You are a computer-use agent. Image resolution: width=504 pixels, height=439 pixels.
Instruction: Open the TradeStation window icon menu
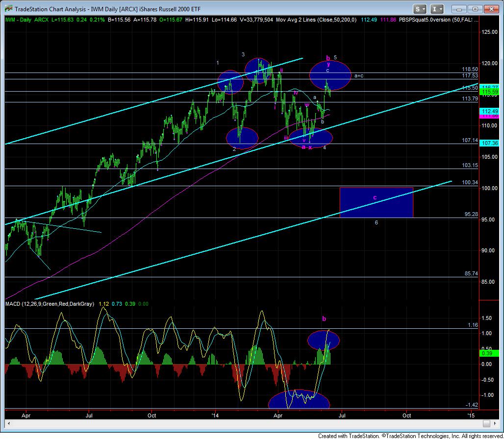(x=8, y=9)
